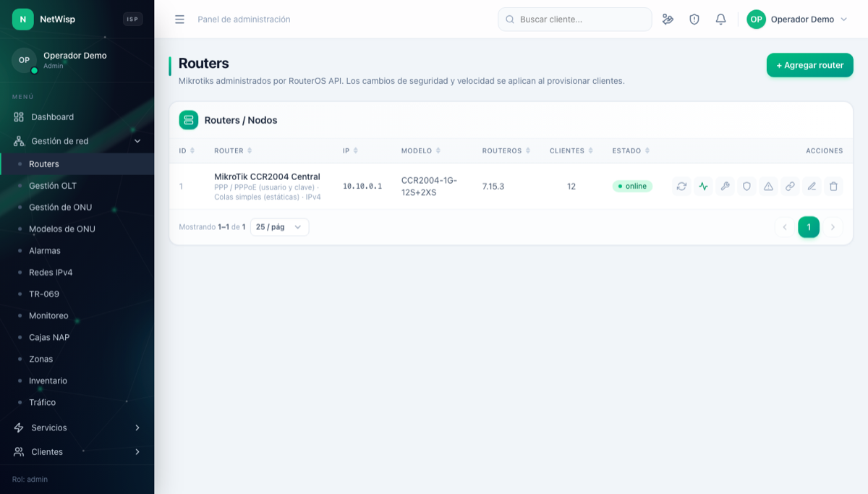This screenshot has width=868, height=494.
Task: Collapse the Gestión de red section
Action: click(x=77, y=141)
